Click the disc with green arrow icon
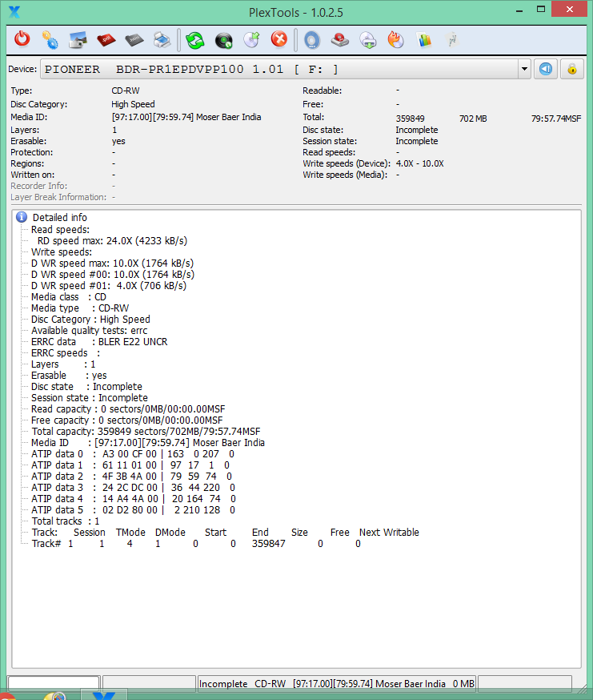 (251, 40)
